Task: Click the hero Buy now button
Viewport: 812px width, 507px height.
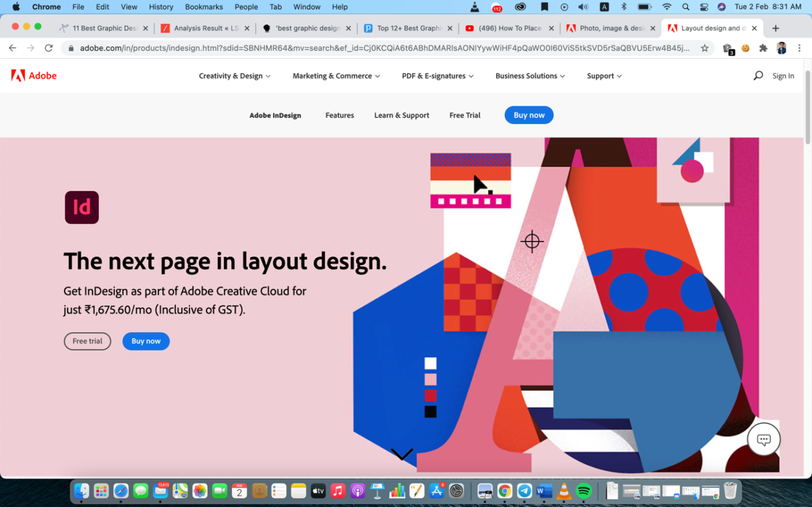Action: [146, 341]
